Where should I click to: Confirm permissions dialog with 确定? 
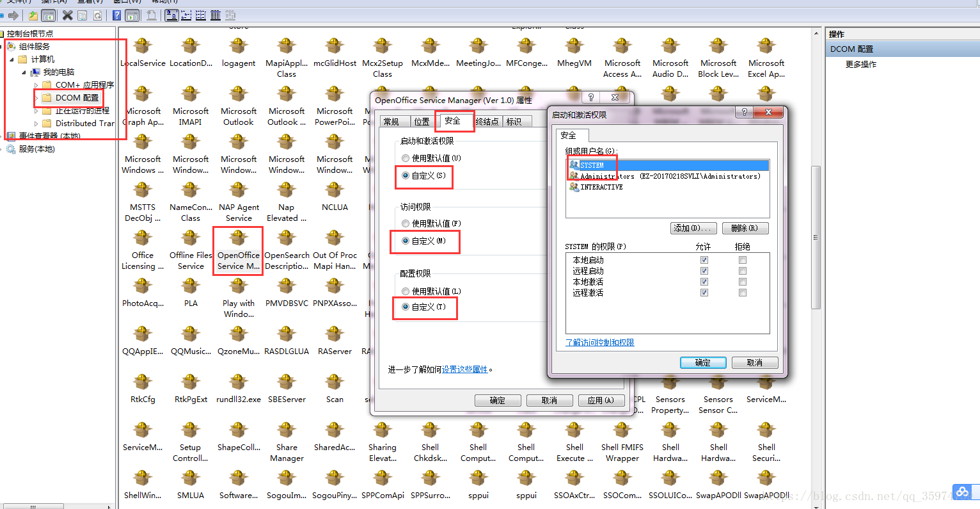pyautogui.click(x=703, y=362)
